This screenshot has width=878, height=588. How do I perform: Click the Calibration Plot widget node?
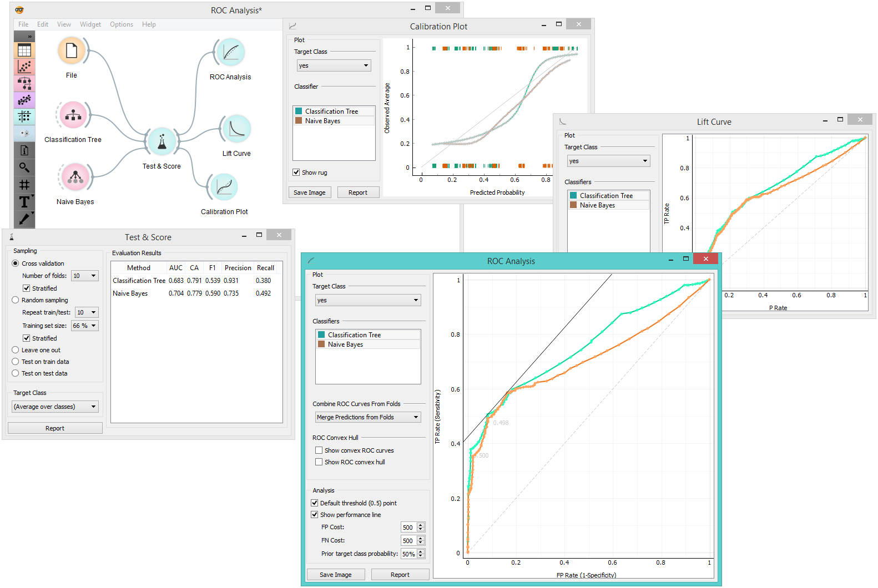point(224,187)
